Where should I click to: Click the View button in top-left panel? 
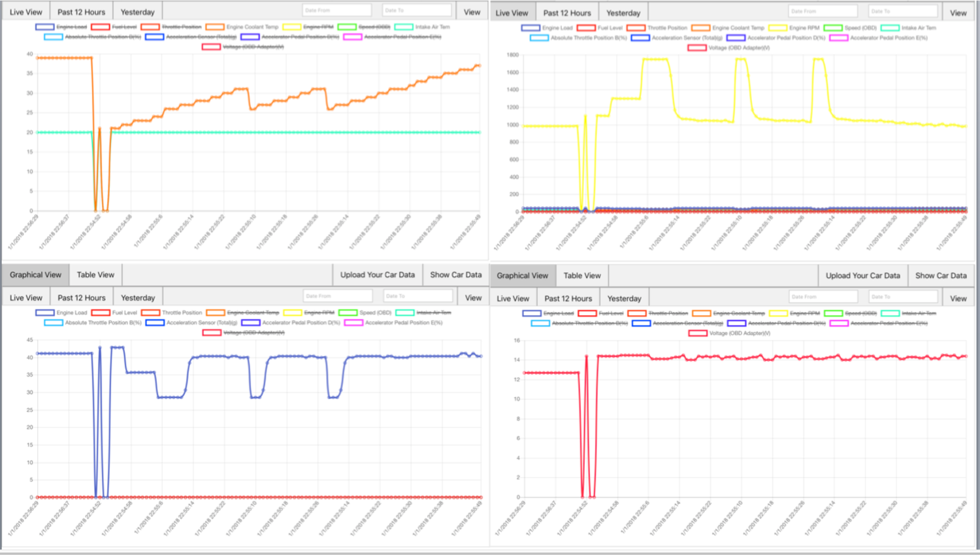pyautogui.click(x=472, y=12)
